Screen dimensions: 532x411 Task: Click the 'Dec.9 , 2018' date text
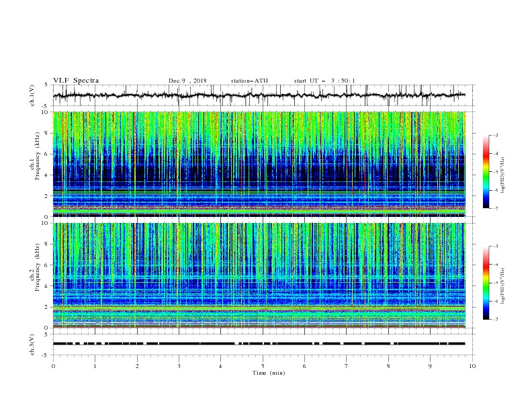tap(187, 81)
